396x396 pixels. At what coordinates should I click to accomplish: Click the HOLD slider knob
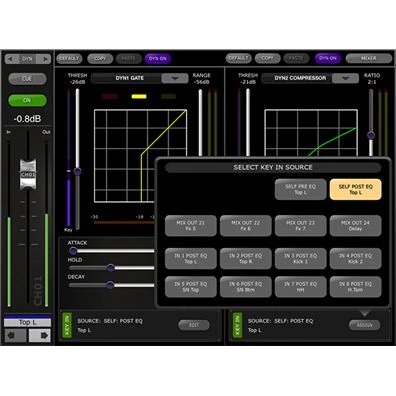pos(111,268)
